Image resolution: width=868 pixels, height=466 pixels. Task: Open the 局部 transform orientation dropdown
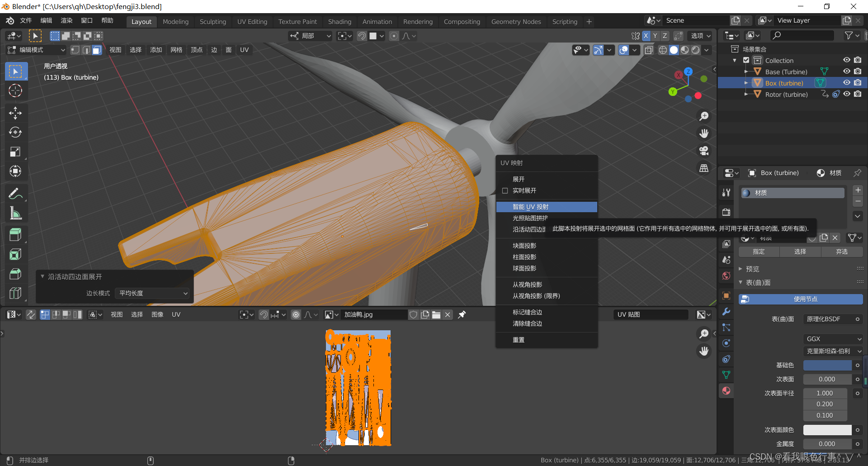(310, 36)
